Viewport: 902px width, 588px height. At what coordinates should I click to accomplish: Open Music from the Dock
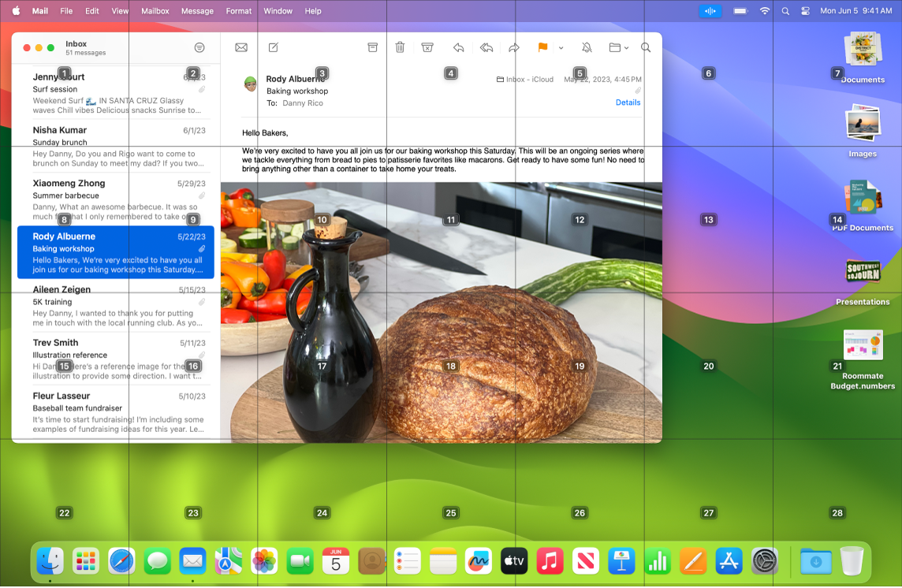[550, 561]
